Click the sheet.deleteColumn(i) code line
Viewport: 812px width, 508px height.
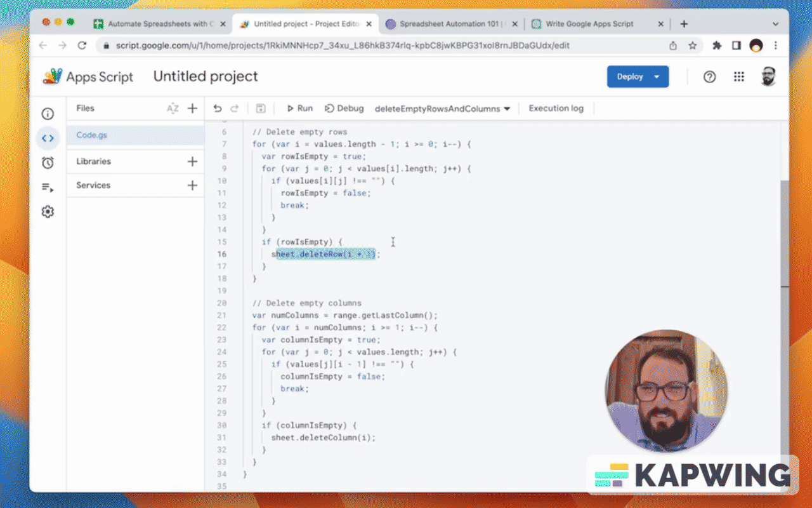(324, 438)
